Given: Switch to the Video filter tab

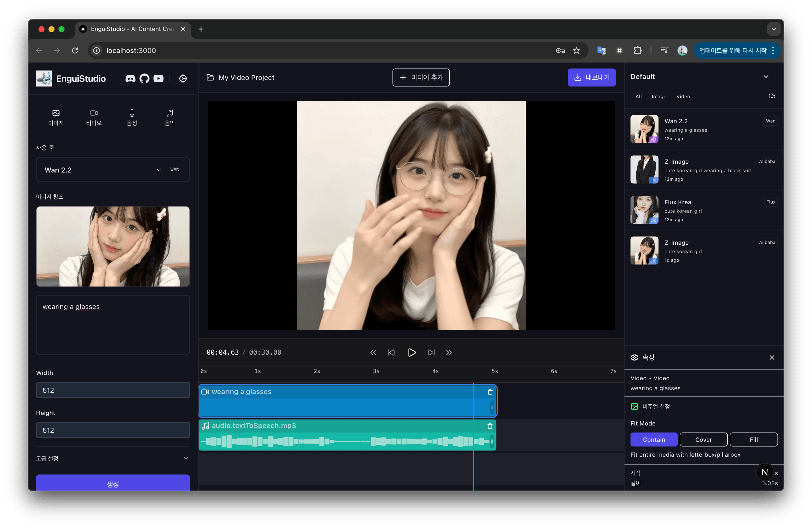Looking at the screenshot, I should click(x=683, y=96).
